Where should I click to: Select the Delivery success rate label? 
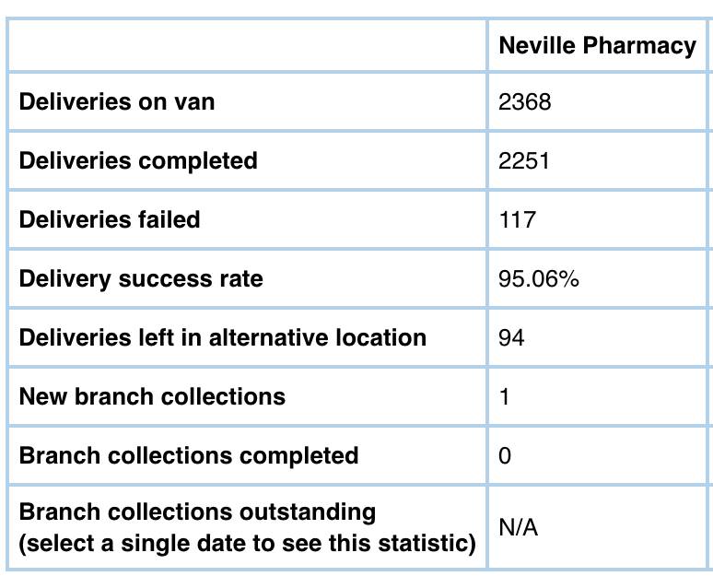[141, 278]
